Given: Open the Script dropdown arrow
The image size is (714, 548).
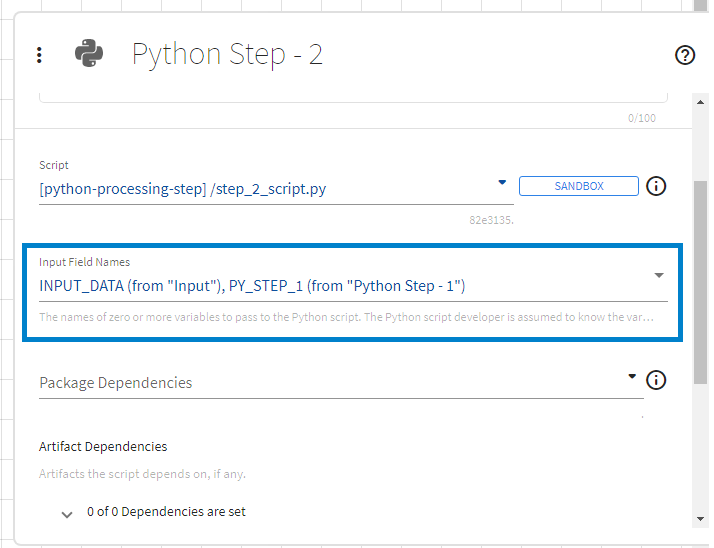Looking at the screenshot, I should (502, 183).
